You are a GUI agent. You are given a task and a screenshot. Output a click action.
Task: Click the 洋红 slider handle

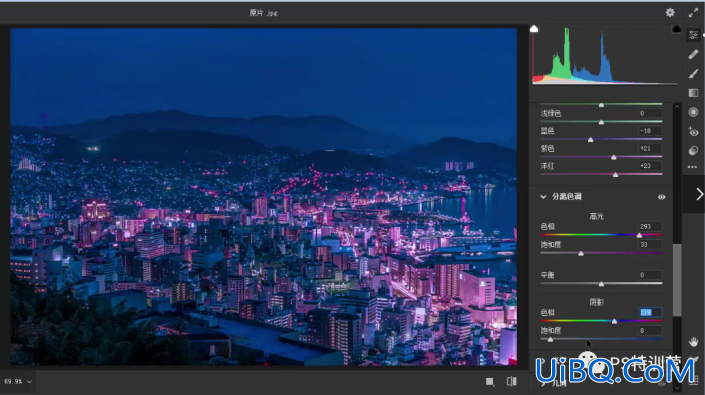tap(616, 174)
